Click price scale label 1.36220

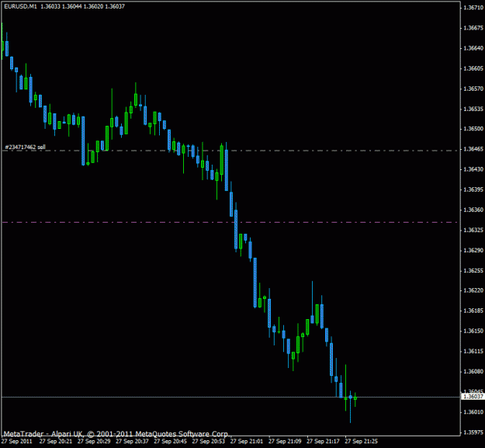473,290
